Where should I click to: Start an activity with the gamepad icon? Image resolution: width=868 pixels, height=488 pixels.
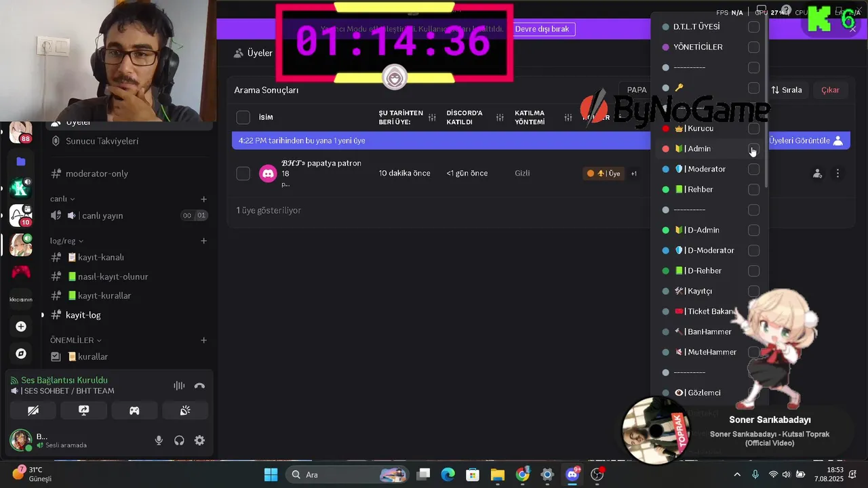(x=134, y=411)
